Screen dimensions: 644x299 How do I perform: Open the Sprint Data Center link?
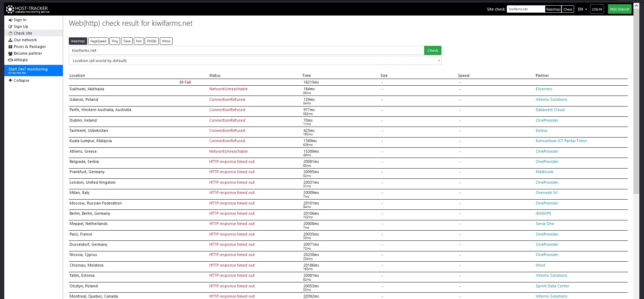(x=552, y=286)
